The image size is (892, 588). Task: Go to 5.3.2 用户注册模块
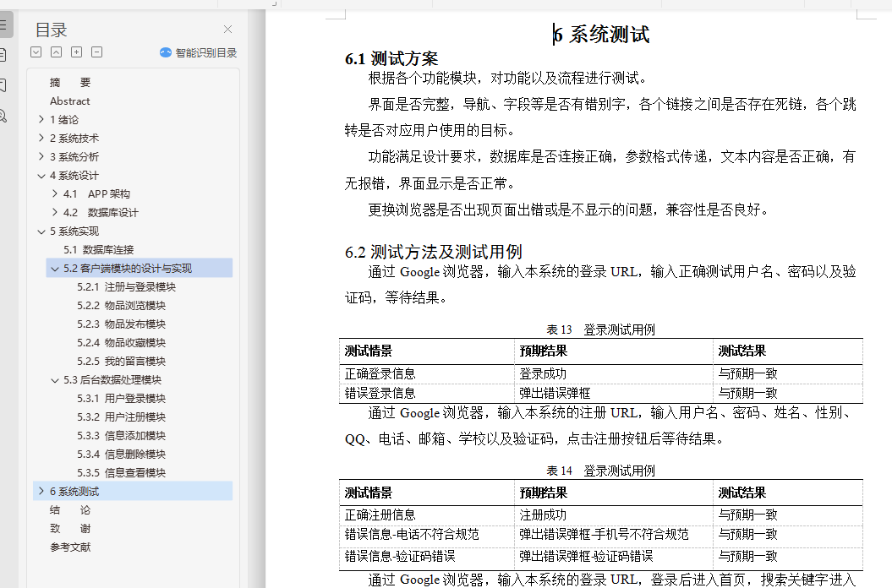pos(121,416)
